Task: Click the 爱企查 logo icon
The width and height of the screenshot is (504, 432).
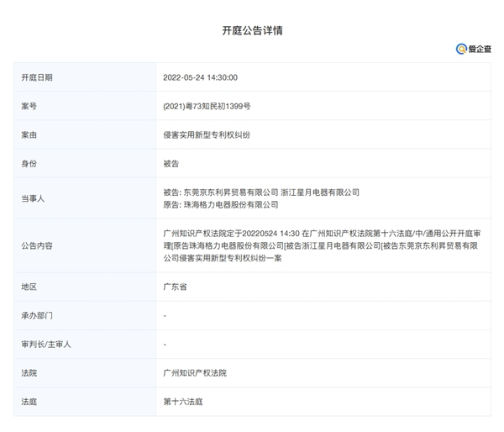Action: 461,49
